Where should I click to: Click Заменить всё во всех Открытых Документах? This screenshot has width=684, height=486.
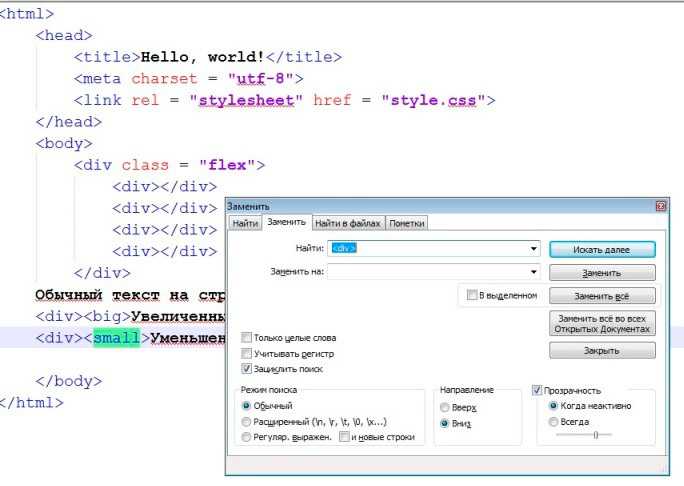click(x=602, y=323)
